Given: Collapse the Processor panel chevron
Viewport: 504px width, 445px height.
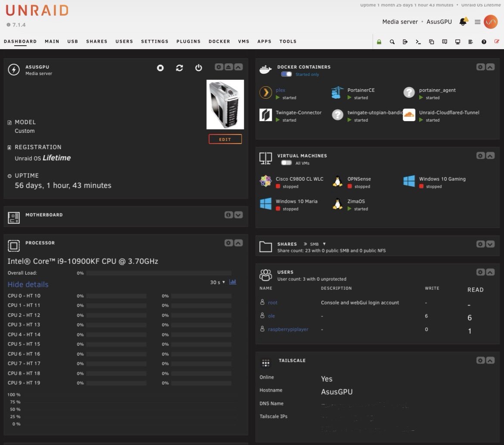Looking at the screenshot, I should [x=238, y=243].
